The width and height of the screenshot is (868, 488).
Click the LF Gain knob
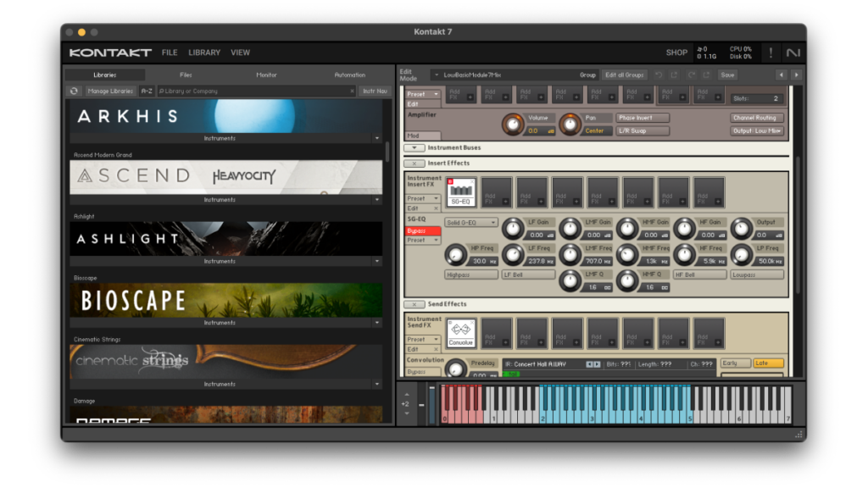[x=513, y=229]
